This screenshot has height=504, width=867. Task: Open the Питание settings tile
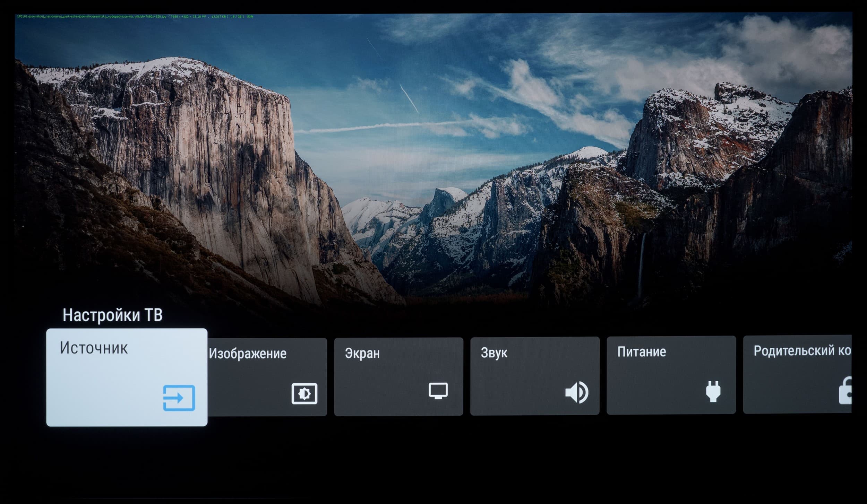pos(671,375)
